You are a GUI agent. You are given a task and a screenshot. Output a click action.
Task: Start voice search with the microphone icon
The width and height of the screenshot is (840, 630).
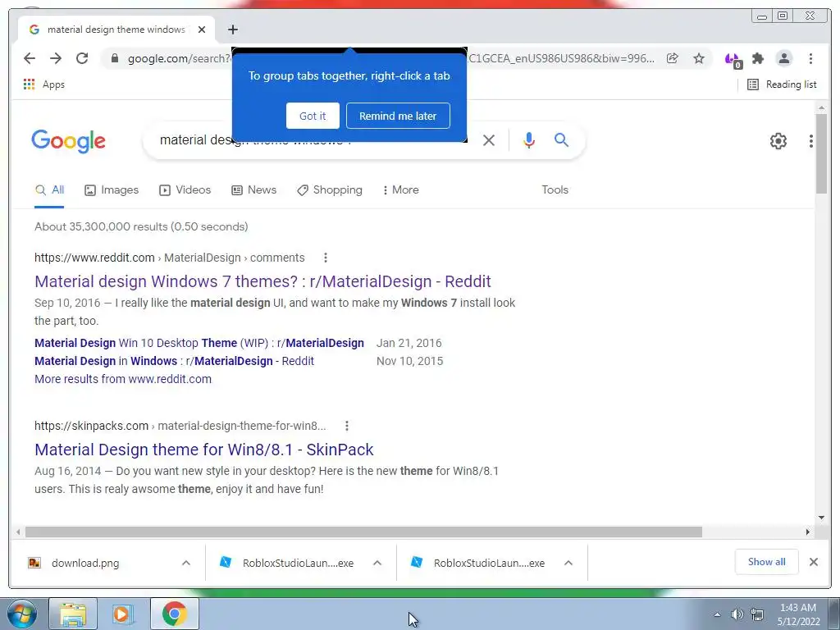click(529, 140)
